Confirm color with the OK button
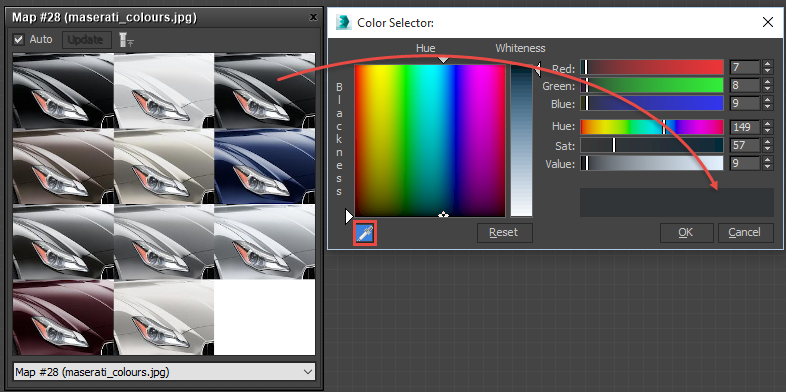786x392 pixels. pyautogui.click(x=686, y=233)
